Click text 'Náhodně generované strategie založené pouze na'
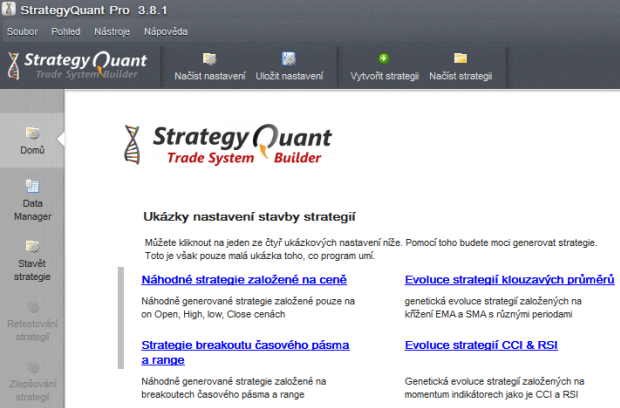Image resolution: width=620 pixels, height=408 pixels. (248, 301)
